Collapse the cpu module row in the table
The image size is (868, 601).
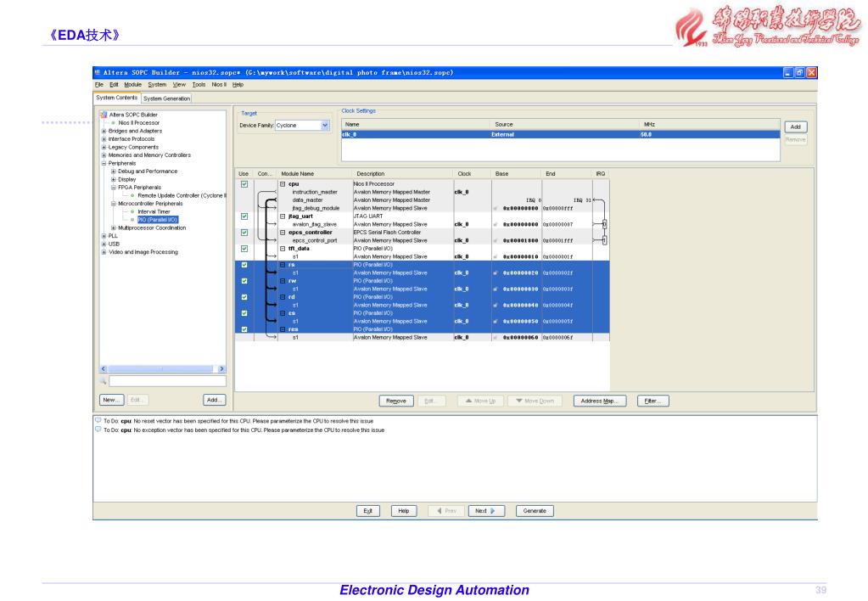coord(283,184)
